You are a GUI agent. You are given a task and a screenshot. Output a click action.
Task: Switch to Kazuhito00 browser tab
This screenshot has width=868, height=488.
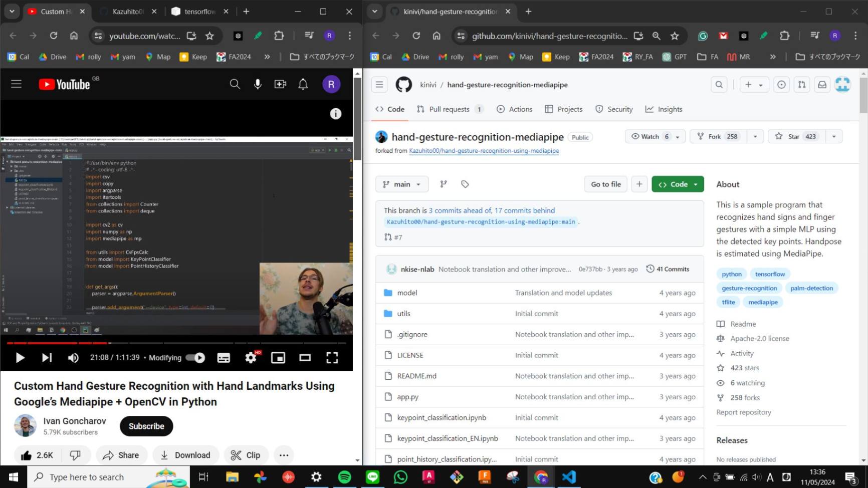tap(128, 12)
